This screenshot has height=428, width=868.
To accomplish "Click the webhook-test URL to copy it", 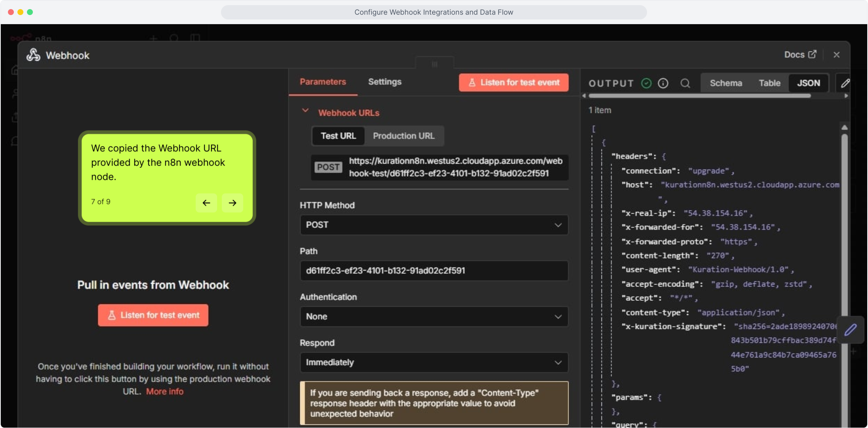I will (455, 167).
